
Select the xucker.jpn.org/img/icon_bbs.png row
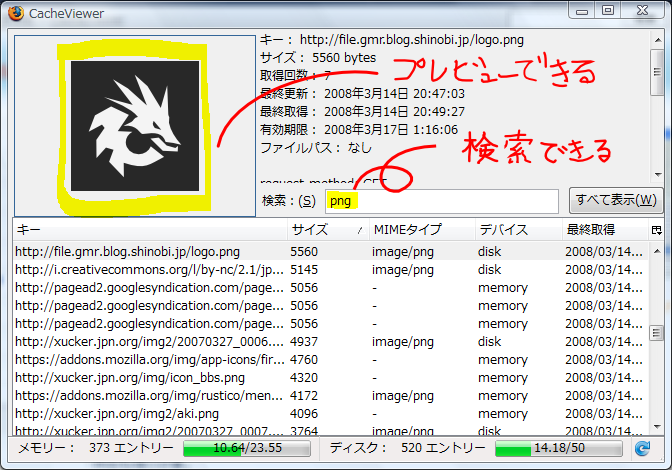coord(330,377)
